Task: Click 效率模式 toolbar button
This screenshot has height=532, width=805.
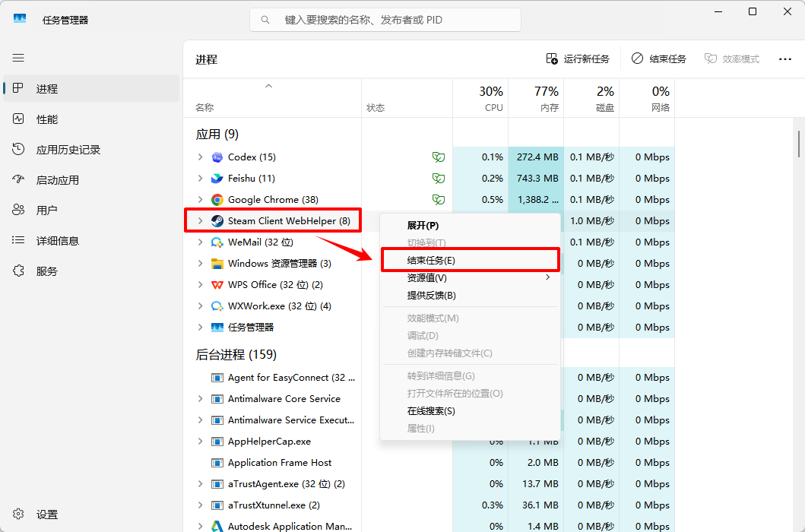Action: coord(731,59)
